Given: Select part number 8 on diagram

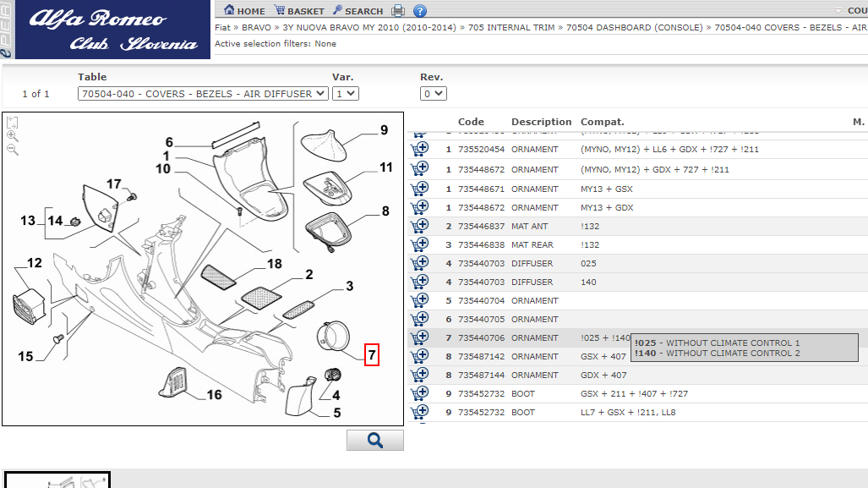Looking at the screenshot, I should pyautogui.click(x=385, y=211).
